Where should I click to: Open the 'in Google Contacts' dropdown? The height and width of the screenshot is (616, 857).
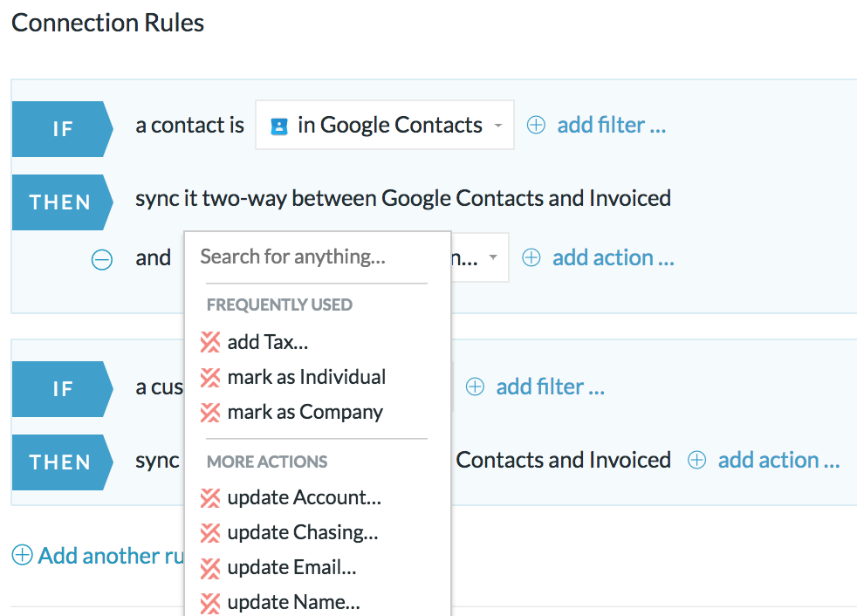[384, 125]
